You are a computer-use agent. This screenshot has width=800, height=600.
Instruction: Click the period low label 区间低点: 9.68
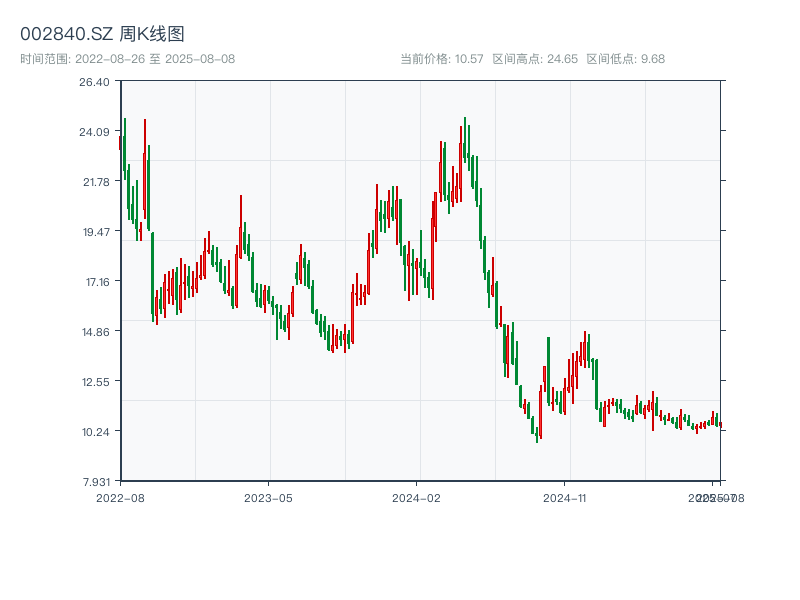pos(626,59)
